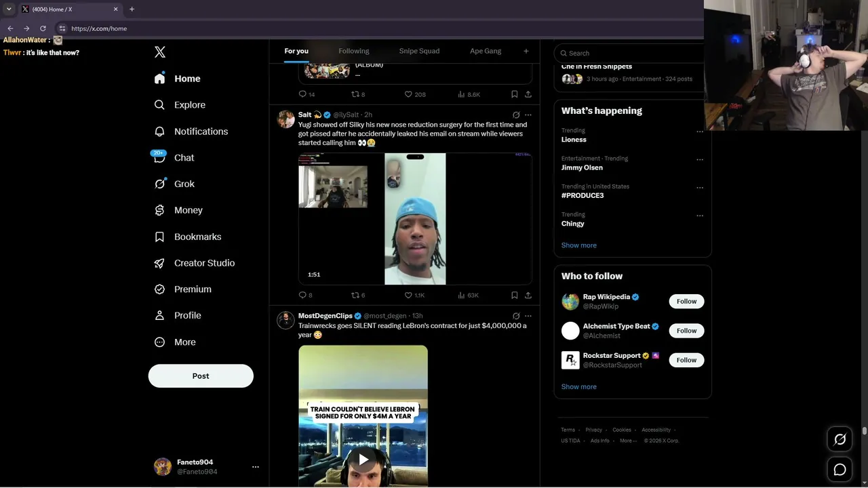The width and height of the screenshot is (868, 488).
Task: Open options for Jimmy Olsen trend
Action: click(x=700, y=160)
